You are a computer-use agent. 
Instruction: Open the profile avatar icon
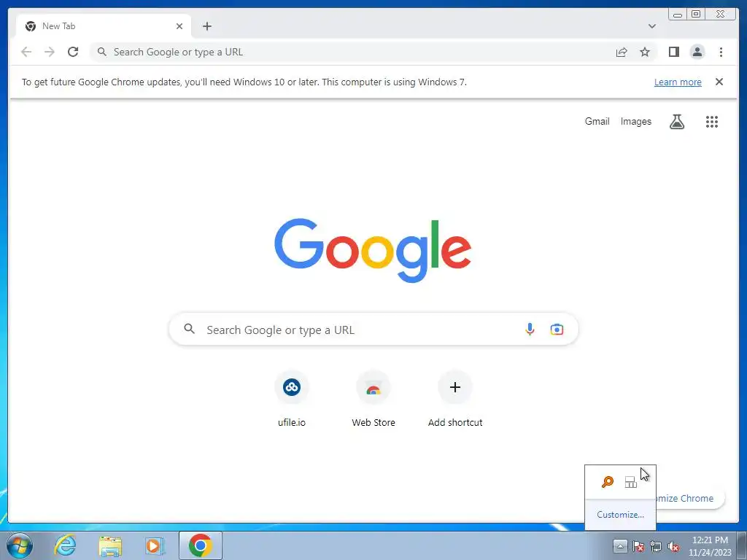(x=697, y=52)
